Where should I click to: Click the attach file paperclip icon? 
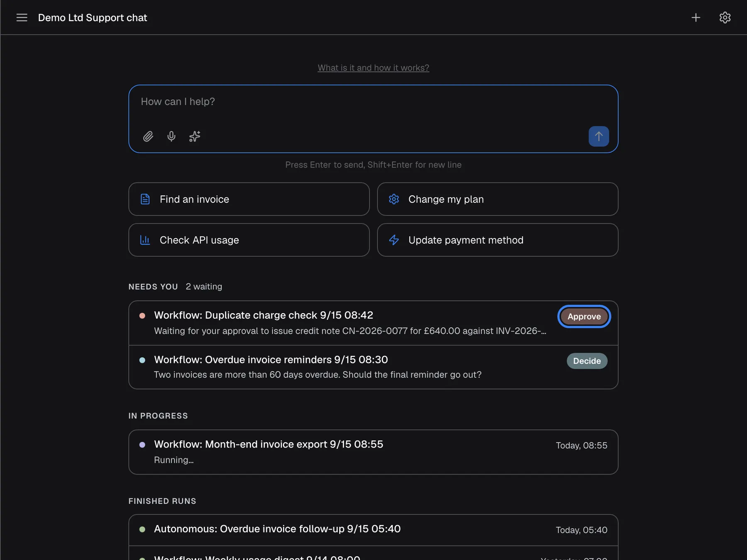(x=148, y=136)
